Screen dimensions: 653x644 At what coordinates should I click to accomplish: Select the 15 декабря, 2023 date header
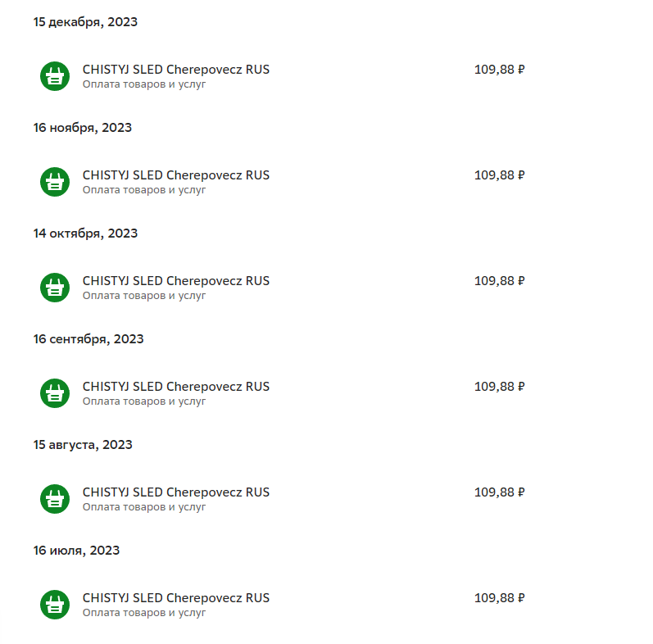click(x=85, y=22)
